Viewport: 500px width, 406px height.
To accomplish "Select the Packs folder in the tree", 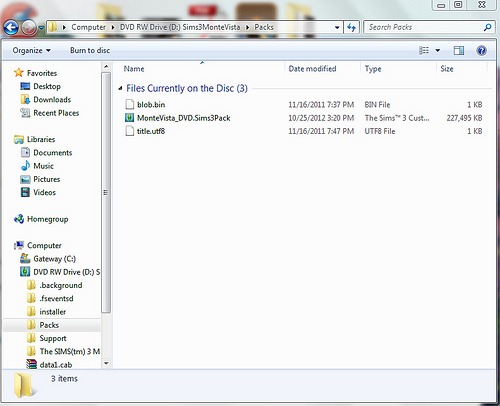I will click(49, 325).
